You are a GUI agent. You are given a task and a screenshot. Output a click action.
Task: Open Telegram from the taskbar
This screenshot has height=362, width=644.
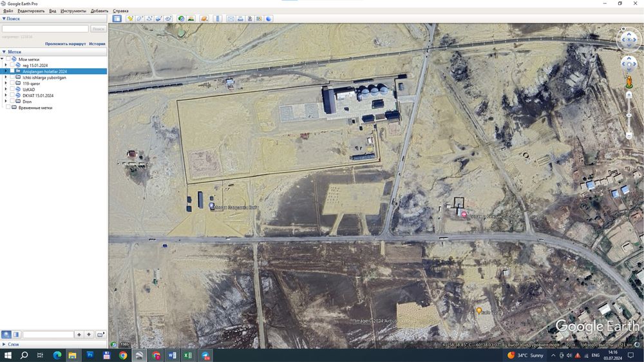tap(205, 355)
